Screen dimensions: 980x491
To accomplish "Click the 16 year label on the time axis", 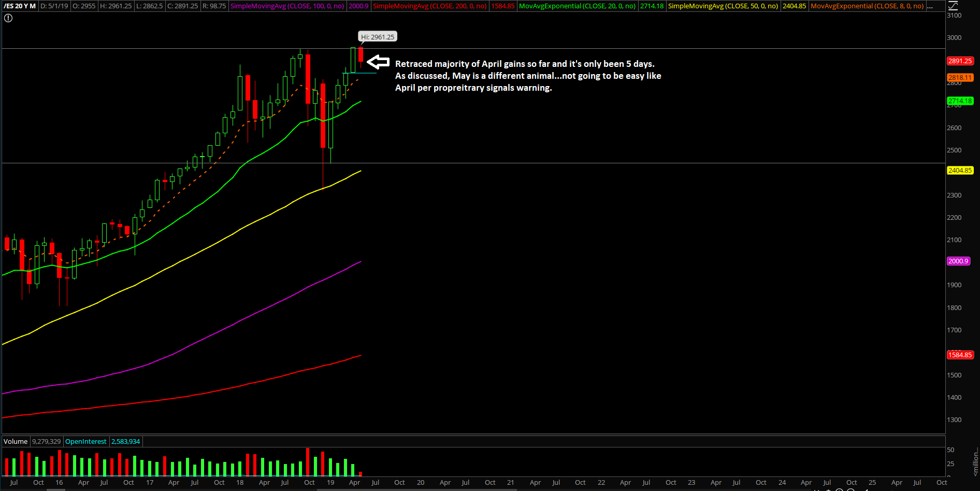I will click(59, 483).
